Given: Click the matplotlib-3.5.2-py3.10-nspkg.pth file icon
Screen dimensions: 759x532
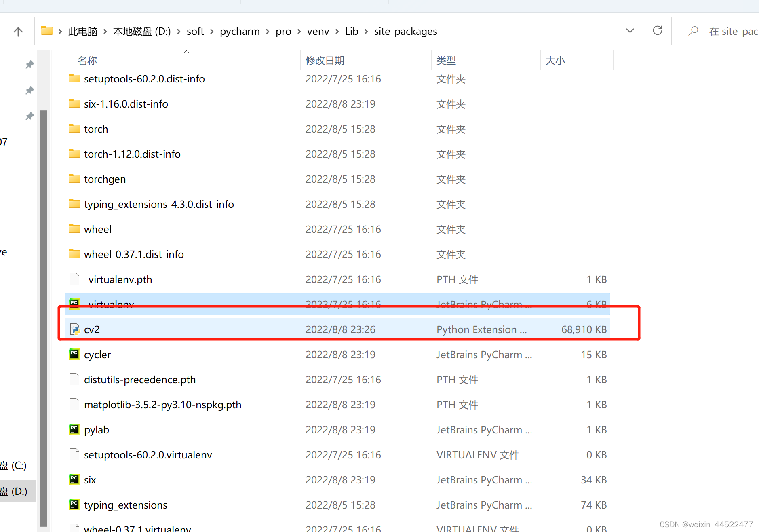Looking at the screenshot, I should pos(74,404).
